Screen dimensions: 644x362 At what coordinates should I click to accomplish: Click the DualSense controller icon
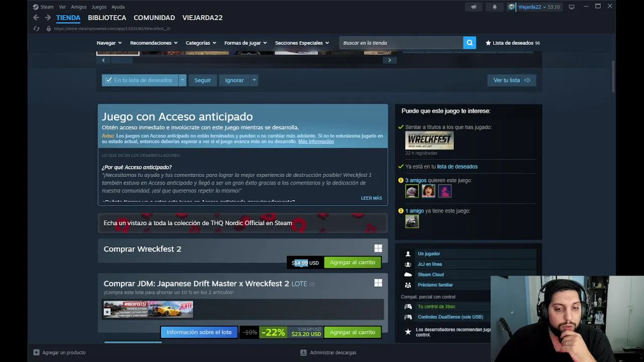(x=408, y=317)
